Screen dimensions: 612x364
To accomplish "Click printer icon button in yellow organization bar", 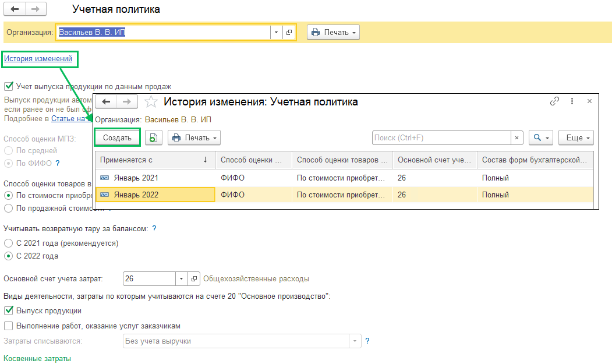I will click(333, 33).
